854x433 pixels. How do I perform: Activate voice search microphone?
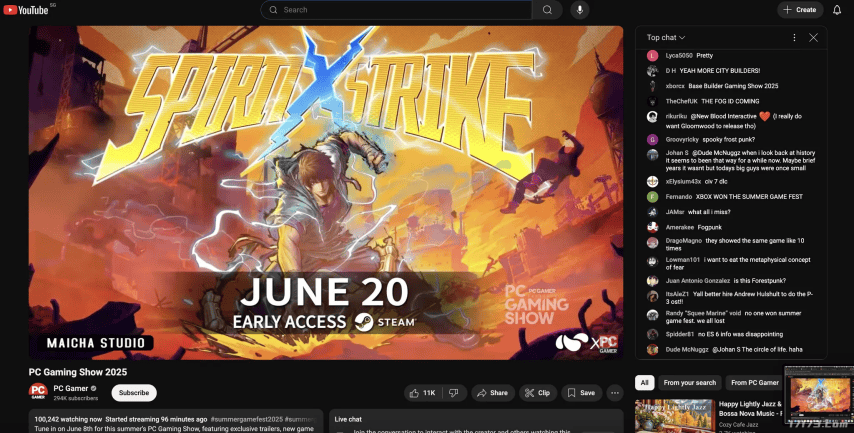[580, 10]
